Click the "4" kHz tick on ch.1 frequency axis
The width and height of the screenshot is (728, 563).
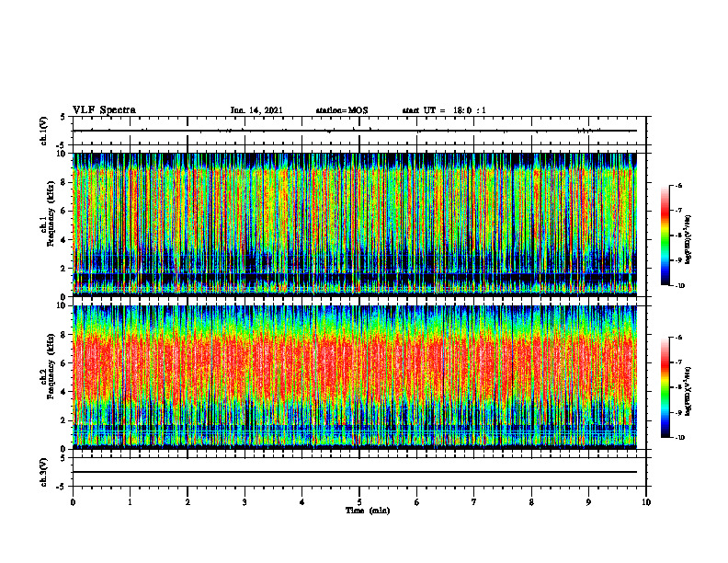point(63,240)
